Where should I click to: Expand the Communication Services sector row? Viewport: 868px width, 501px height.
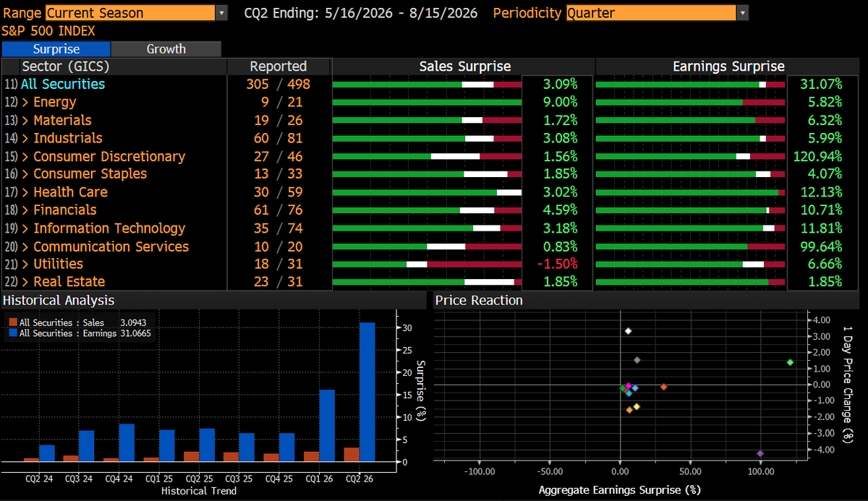(26, 247)
